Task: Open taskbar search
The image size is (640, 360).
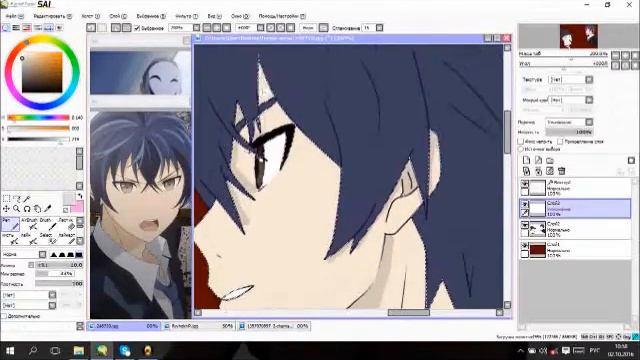Action: 33,351
